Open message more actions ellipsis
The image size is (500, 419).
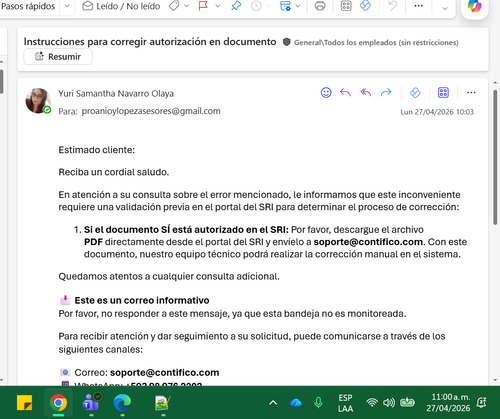[x=471, y=92]
